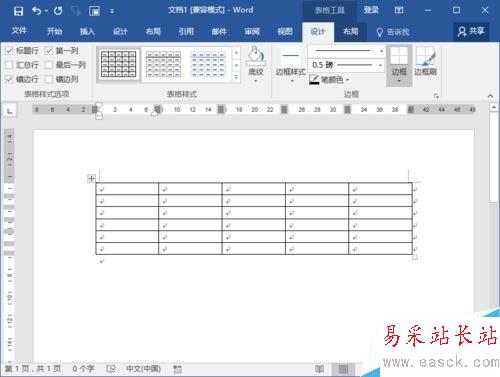Click the touch/mouse mode icon in the title bar
Image resolution: width=500 pixels, height=377 pixels.
coord(76,11)
